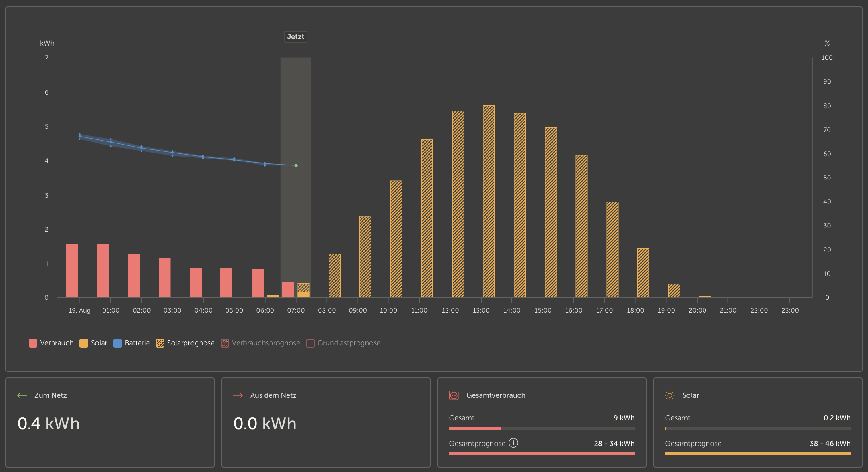This screenshot has height=472, width=868.
Task: Select the Verbrauch bar at 06:00
Action: [x=258, y=283]
